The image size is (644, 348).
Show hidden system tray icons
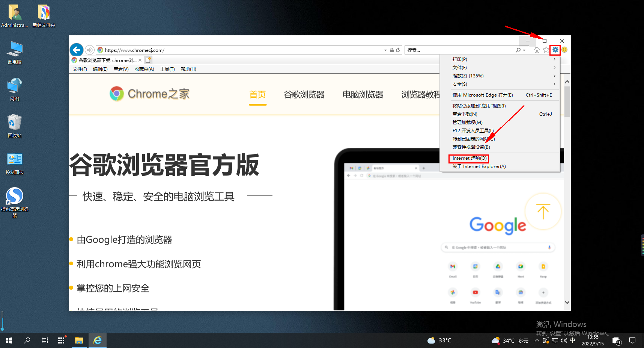coord(537,340)
